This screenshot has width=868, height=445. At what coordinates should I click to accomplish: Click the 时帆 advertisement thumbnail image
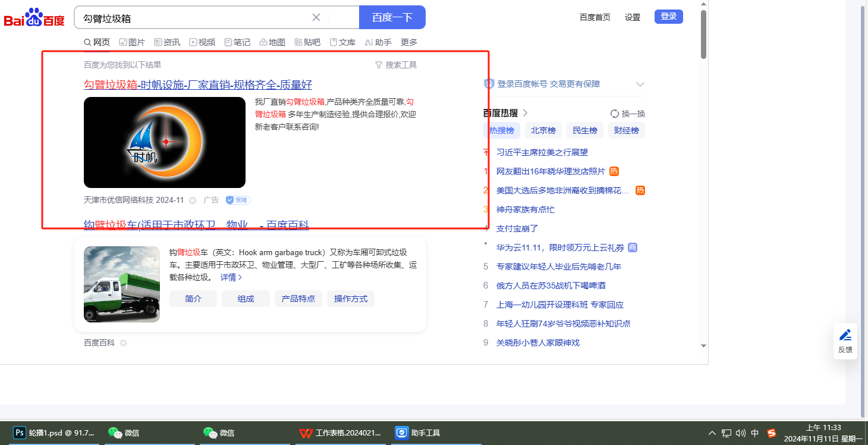coord(165,143)
